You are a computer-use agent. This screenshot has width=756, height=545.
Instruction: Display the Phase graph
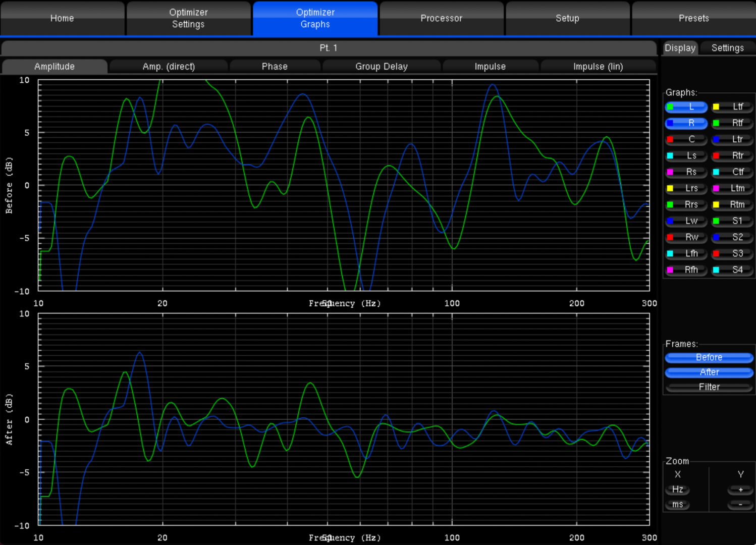click(x=275, y=66)
